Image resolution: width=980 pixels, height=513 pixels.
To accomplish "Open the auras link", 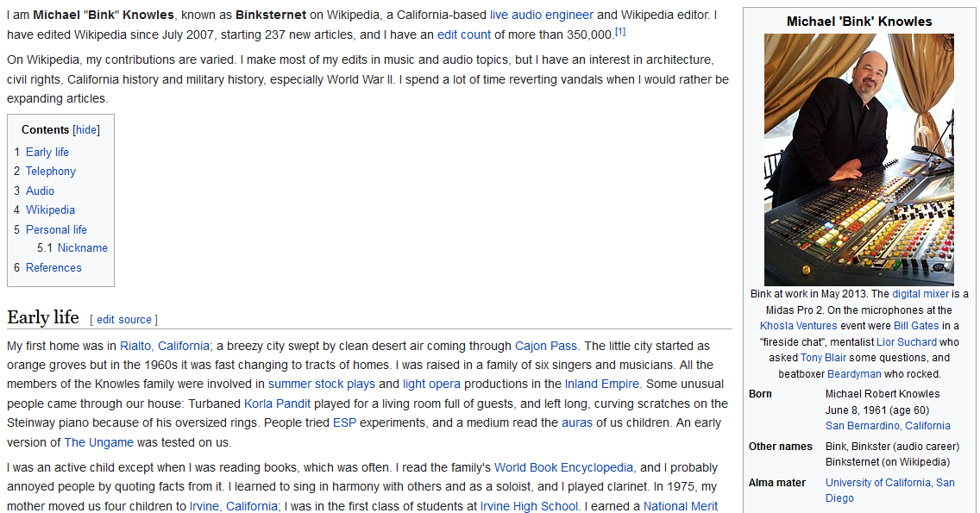I will tap(577, 423).
